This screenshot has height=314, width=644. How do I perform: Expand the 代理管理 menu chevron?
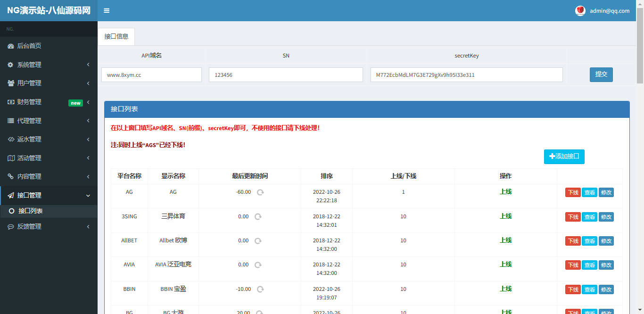(88, 121)
